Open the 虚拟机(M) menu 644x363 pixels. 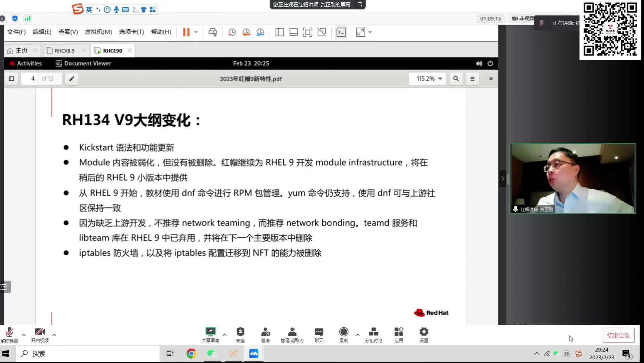click(98, 32)
